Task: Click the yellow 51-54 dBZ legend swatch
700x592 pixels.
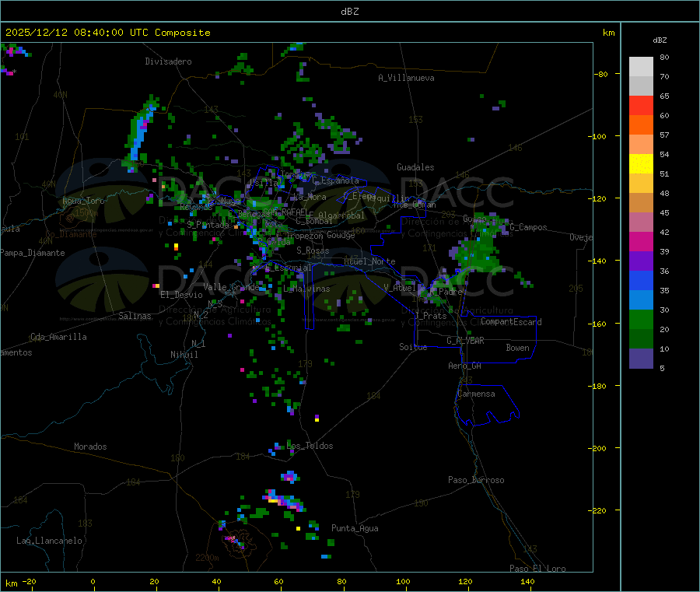Action: 641,164
